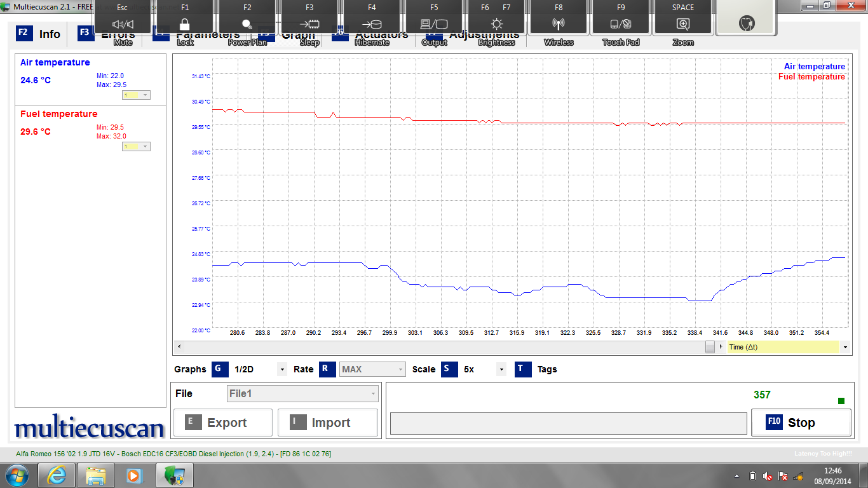Image resolution: width=868 pixels, height=488 pixels.
Task: Click the Zoom magnifier icon in overlay
Action: click(x=683, y=24)
